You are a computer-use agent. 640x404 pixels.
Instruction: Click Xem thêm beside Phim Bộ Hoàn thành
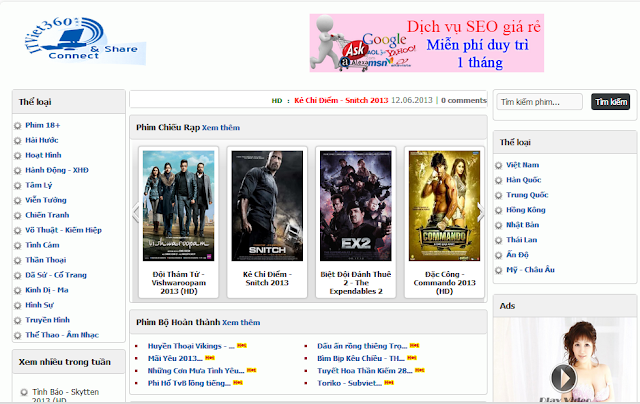coord(241,322)
